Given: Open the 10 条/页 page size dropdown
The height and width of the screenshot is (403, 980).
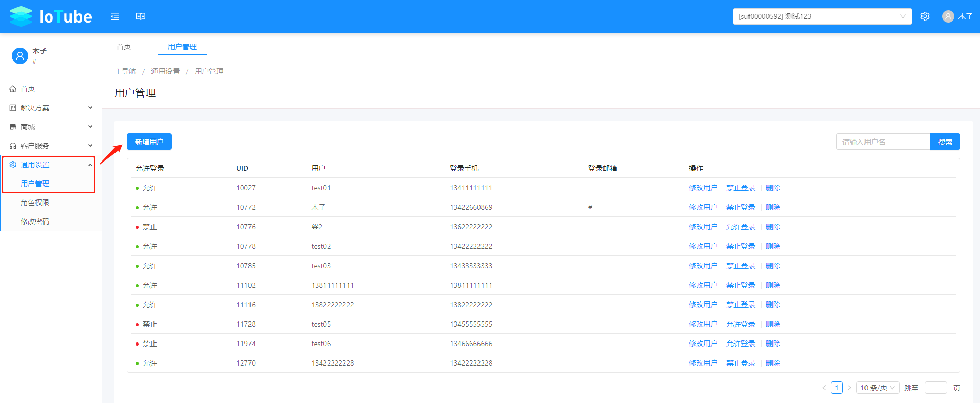Looking at the screenshot, I should pos(878,388).
